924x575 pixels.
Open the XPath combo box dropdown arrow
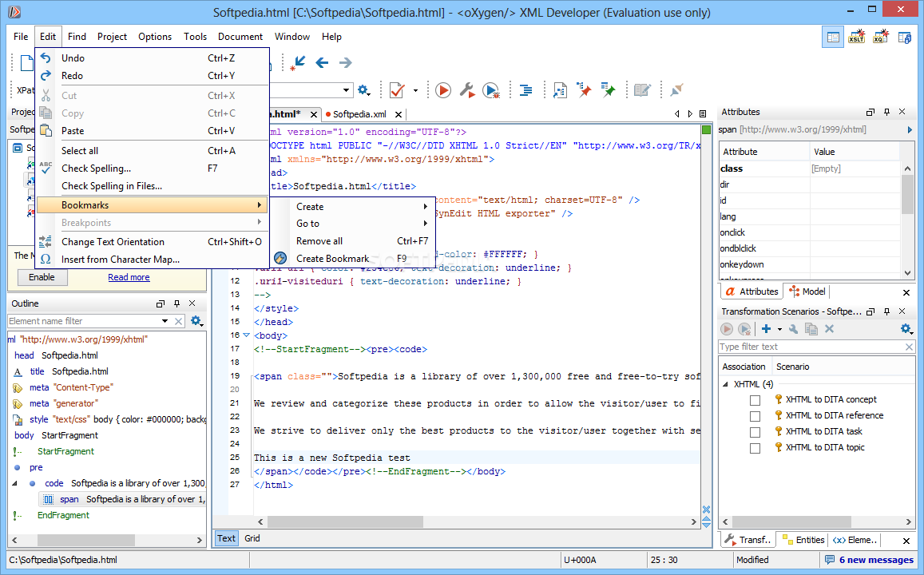pos(346,90)
